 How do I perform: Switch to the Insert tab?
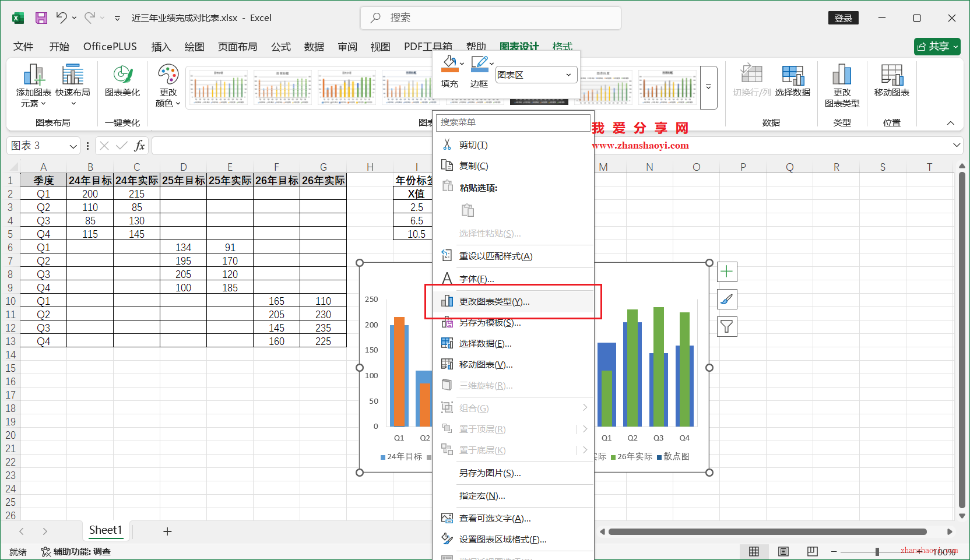(161, 47)
